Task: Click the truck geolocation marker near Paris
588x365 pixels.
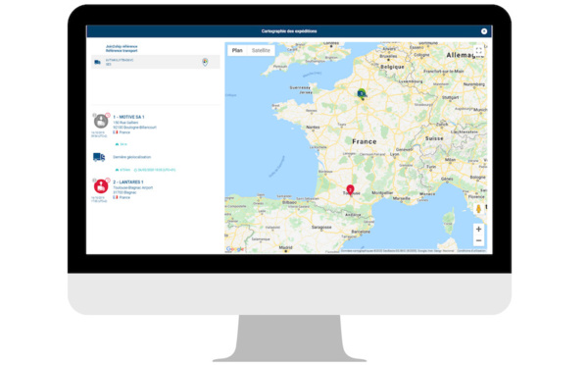Action: pos(361,94)
